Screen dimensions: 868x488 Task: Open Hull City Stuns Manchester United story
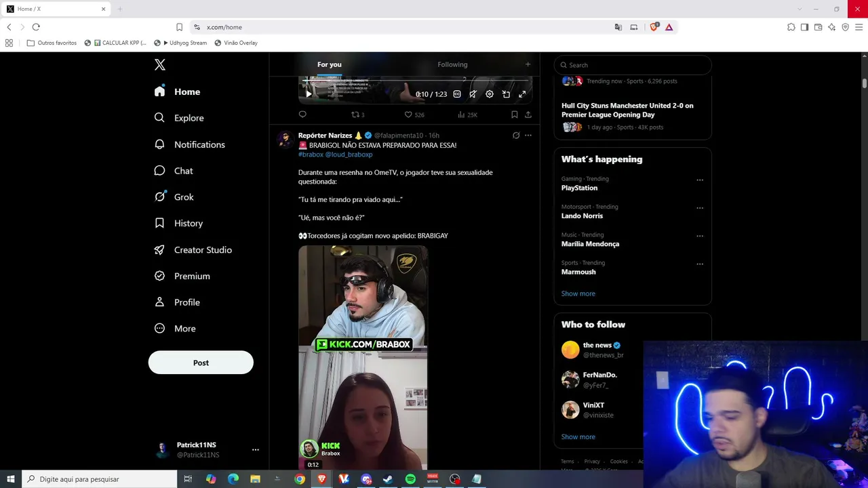coord(627,110)
